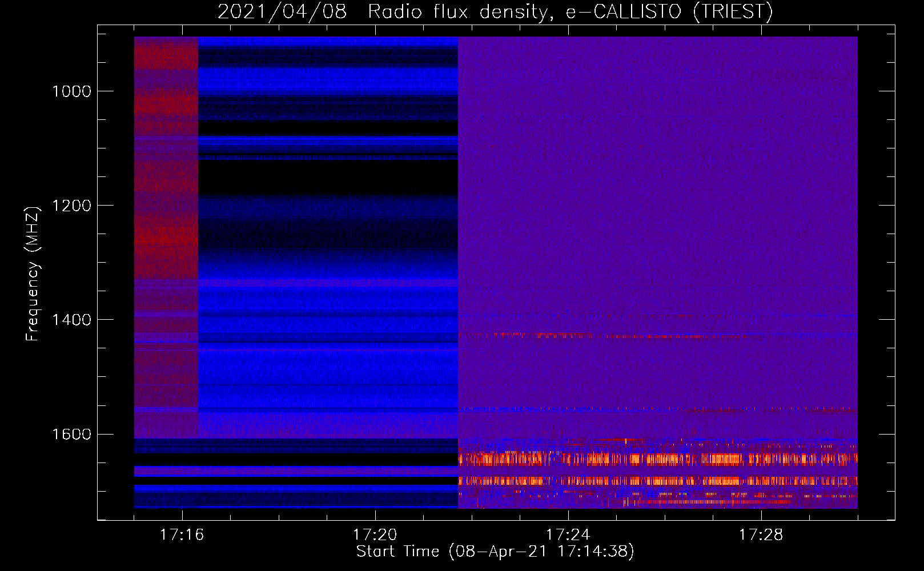
Task: Click the 1000 frequency tick label
Action: [x=71, y=91]
